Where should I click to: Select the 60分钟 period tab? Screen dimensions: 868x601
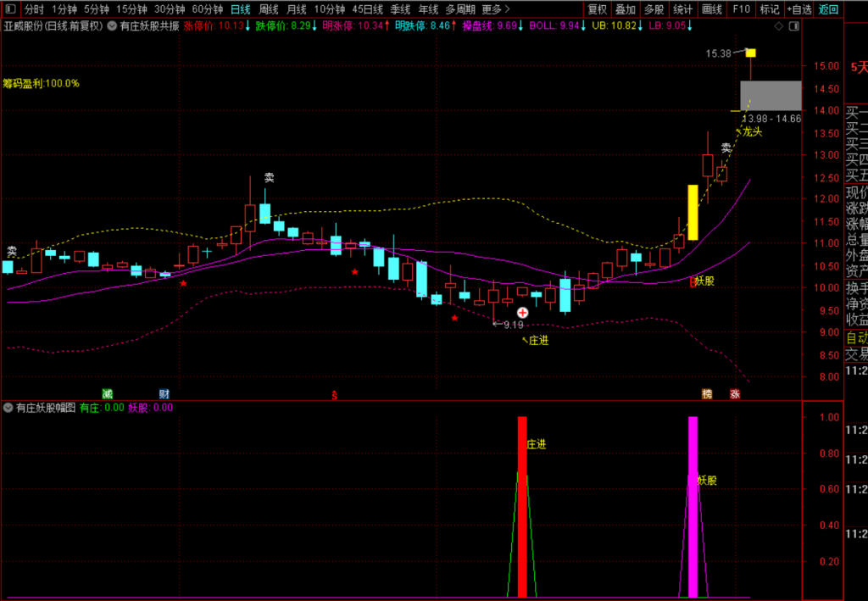pos(207,9)
